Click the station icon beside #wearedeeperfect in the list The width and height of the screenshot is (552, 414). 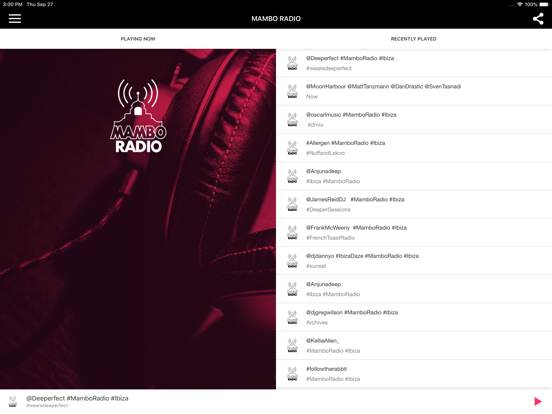point(292,63)
